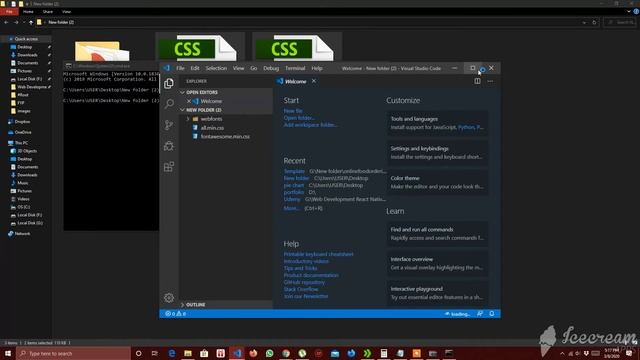Open the Selection menu
This screenshot has height=360, width=640.
point(216,68)
